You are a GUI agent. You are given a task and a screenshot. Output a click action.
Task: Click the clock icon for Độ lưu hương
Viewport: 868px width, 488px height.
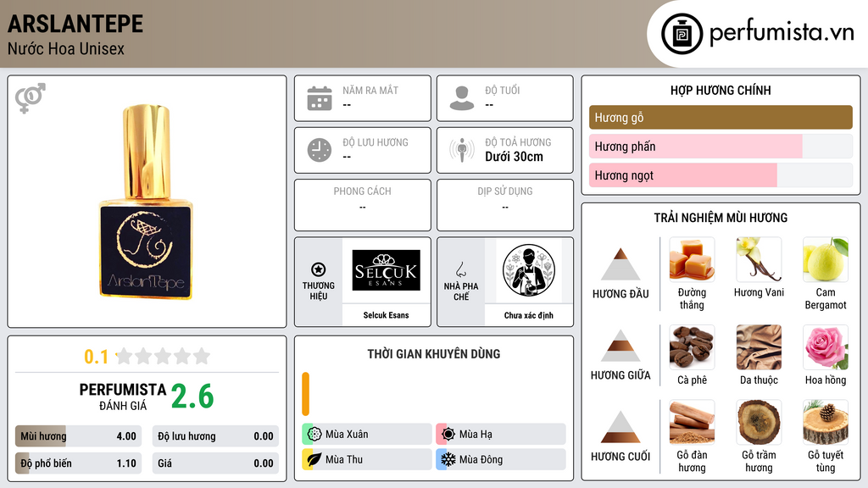pyautogui.click(x=320, y=150)
